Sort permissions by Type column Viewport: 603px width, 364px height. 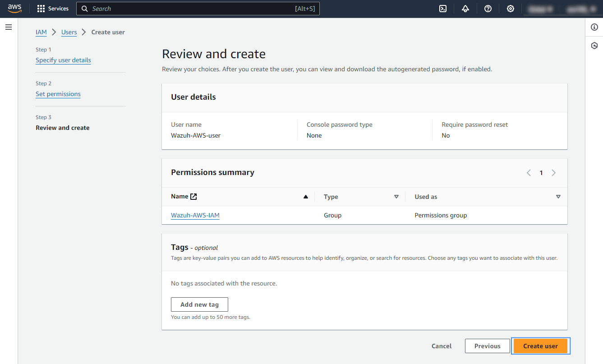tap(396, 197)
